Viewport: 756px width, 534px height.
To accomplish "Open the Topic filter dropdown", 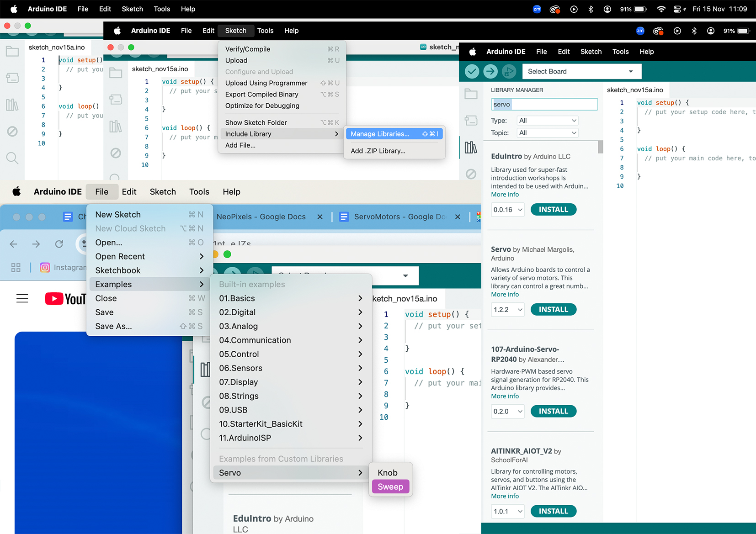I will pyautogui.click(x=548, y=133).
